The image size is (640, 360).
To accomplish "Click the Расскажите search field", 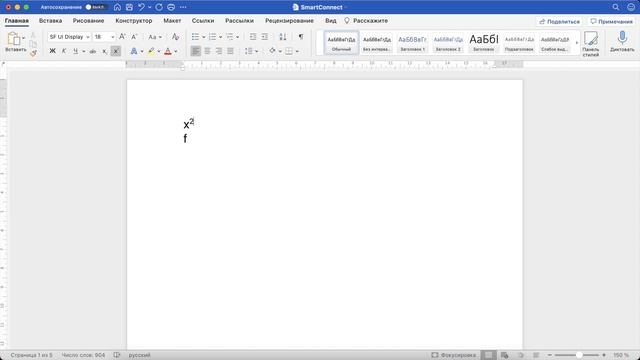I will 366,21.
